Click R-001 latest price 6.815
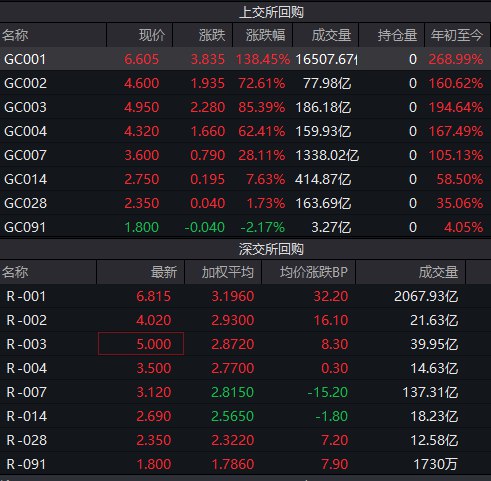 coord(153,296)
